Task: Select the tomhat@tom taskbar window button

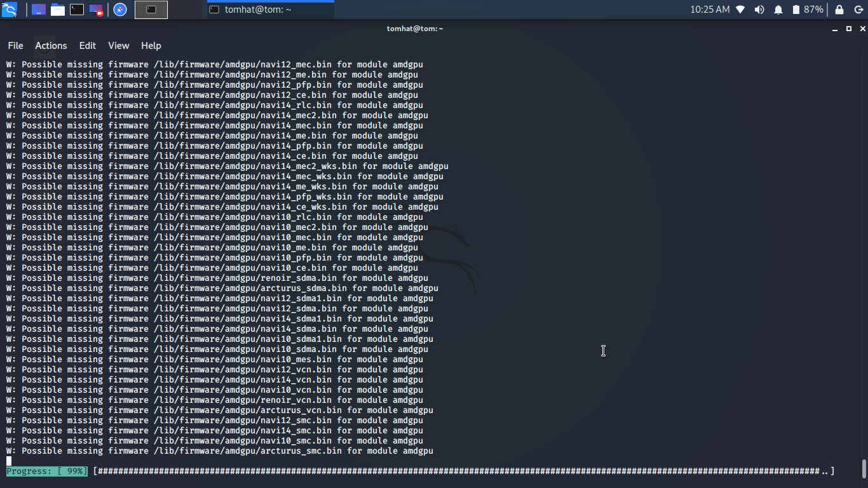Action: (270, 10)
